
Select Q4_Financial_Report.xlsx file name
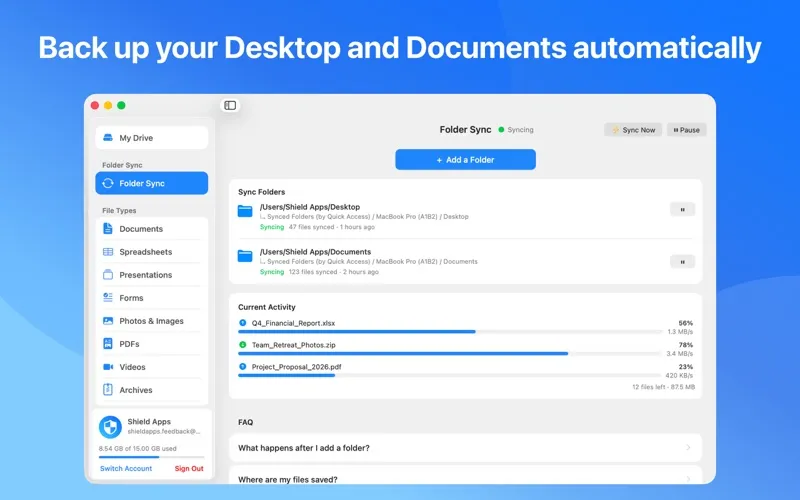point(293,323)
